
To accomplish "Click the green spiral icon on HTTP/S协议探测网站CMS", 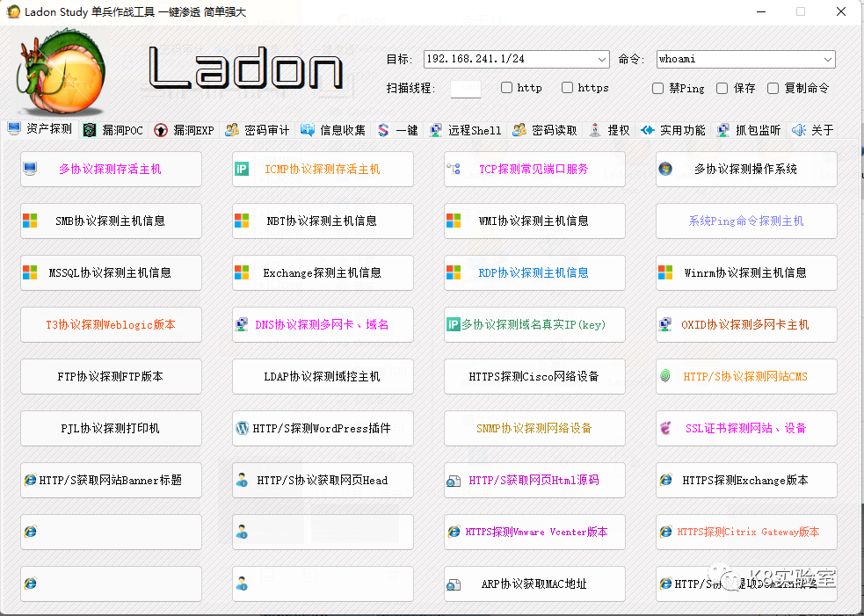I will (x=665, y=376).
